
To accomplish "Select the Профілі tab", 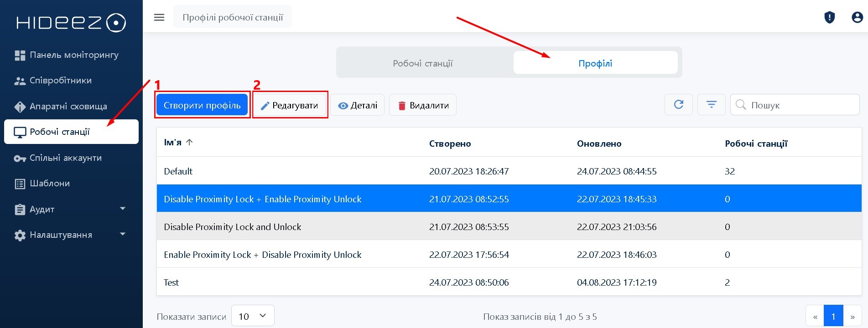I will coord(595,63).
